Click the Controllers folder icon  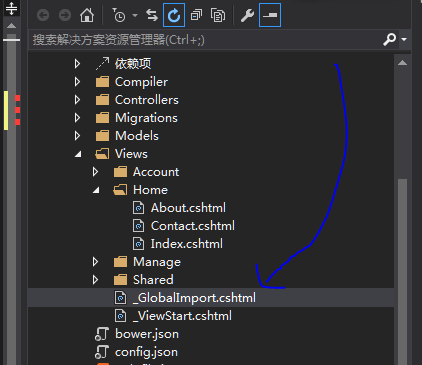tap(102, 100)
